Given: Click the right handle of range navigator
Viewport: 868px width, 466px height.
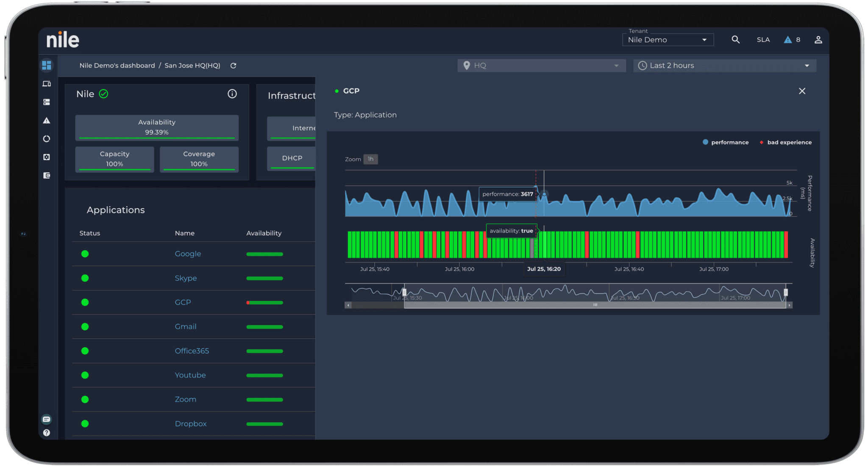Looking at the screenshot, I should click(785, 292).
